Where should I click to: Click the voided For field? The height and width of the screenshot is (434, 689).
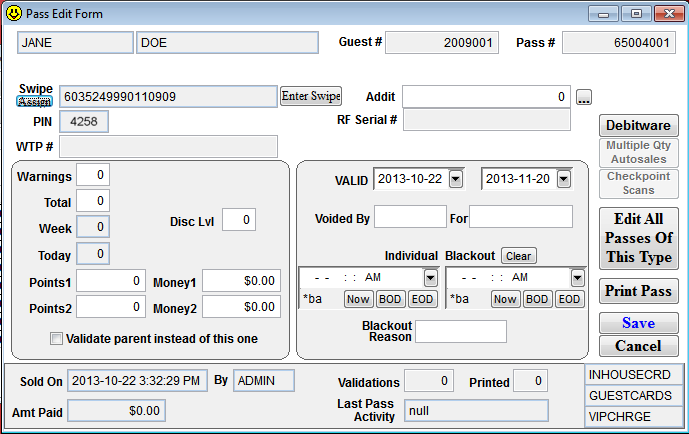tap(521, 217)
